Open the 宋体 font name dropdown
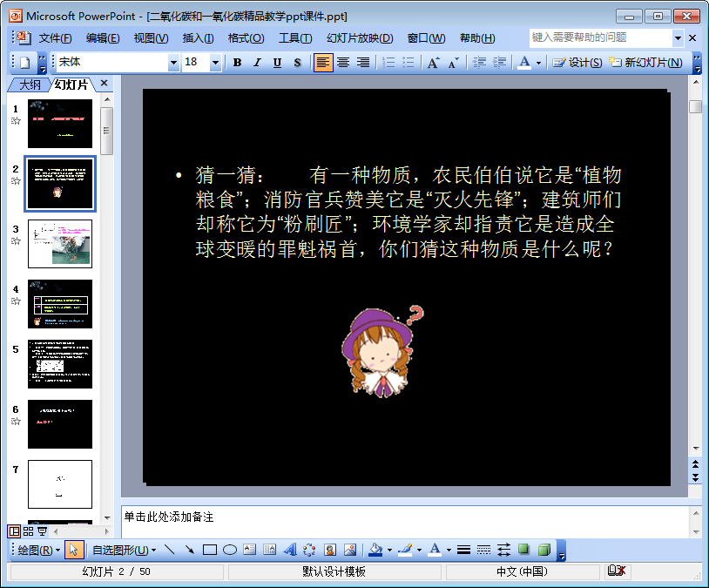 pos(173,63)
